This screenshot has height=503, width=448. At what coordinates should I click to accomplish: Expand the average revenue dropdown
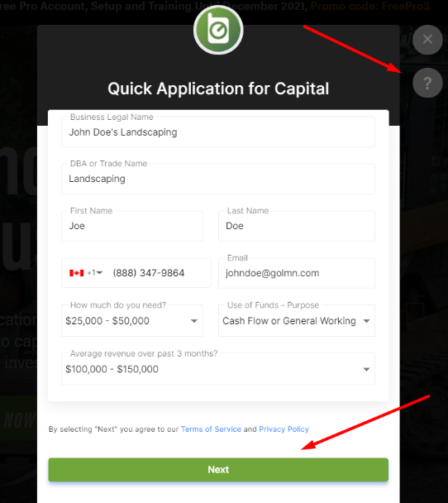(x=218, y=369)
